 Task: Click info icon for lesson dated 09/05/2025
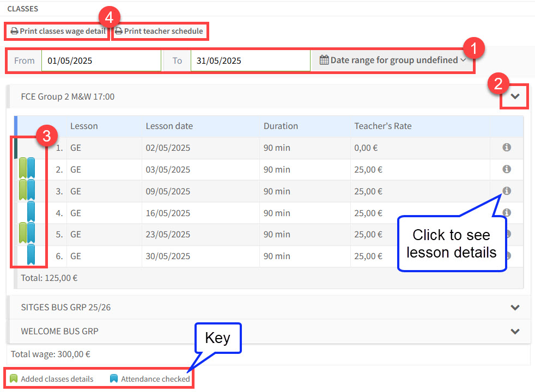coord(506,191)
